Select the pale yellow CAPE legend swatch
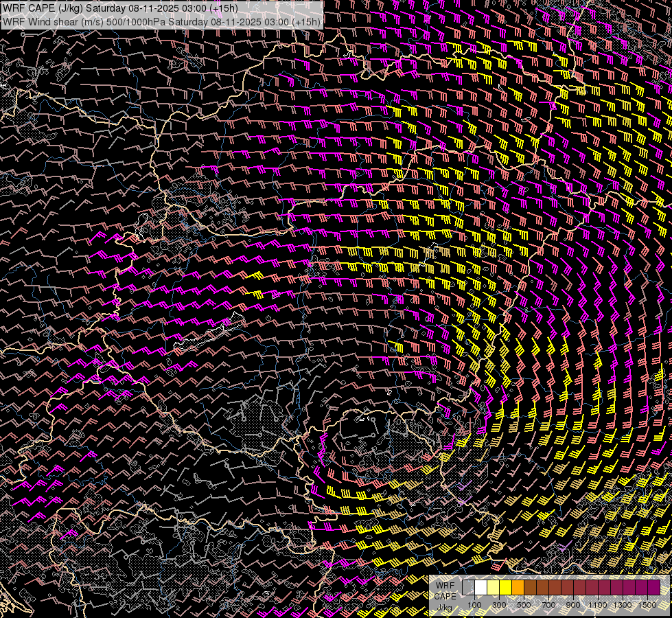Screen dimensions: 672x618 (x=493, y=588)
